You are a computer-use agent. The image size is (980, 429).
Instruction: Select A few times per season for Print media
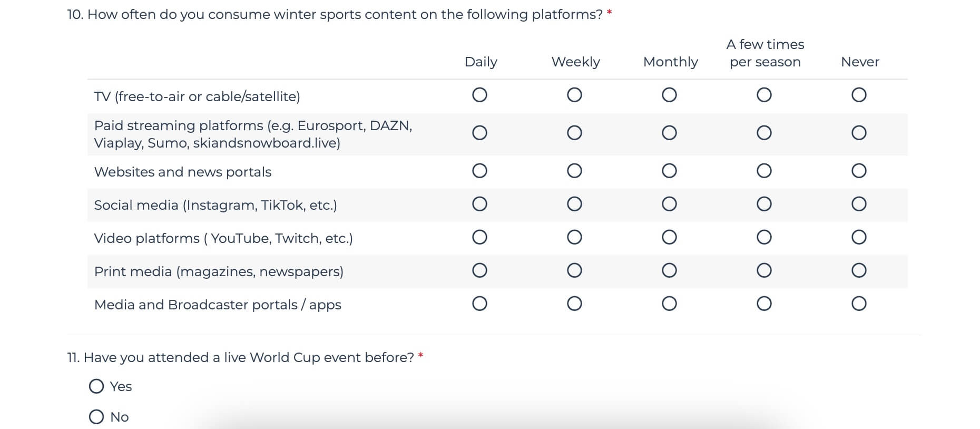pos(764,270)
